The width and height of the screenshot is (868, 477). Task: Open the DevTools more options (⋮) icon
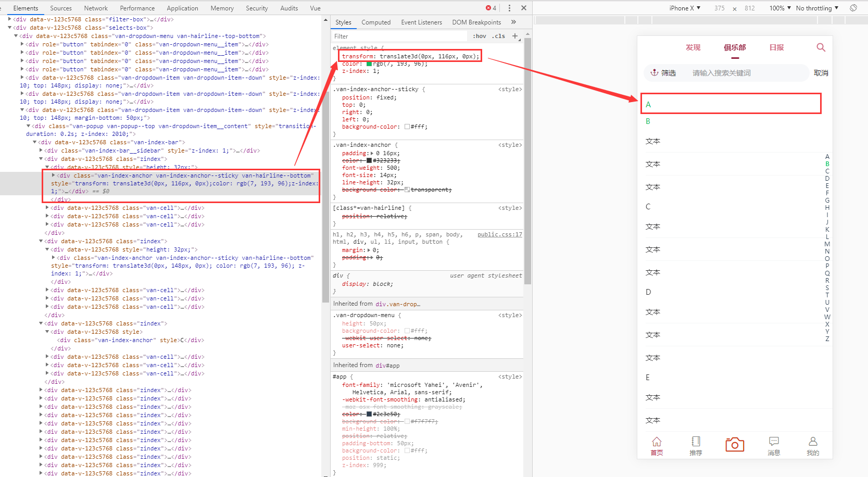tap(509, 8)
